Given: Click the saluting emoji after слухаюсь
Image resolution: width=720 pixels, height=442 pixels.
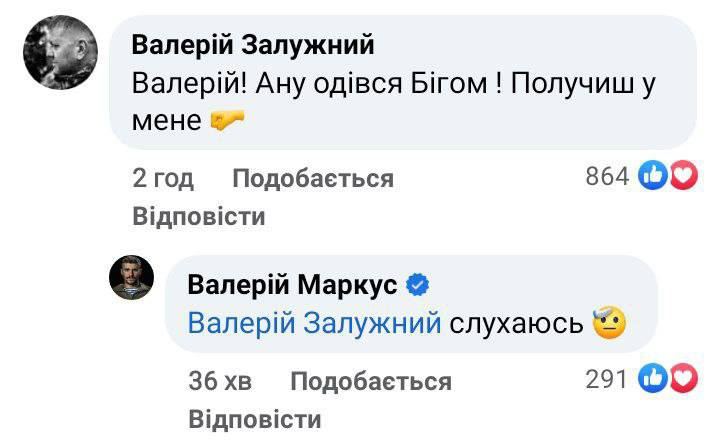Looking at the screenshot, I should [x=609, y=323].
